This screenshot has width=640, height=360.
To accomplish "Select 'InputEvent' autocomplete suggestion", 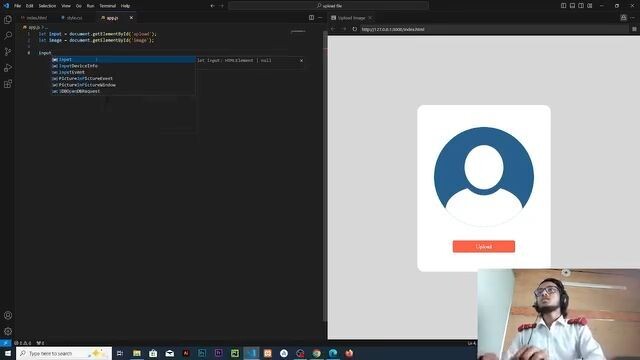I will coord(123,72).
